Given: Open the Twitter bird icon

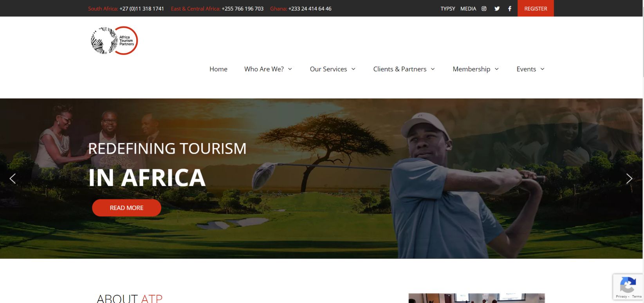Looking at the screenshot, I should coord(497,9).
